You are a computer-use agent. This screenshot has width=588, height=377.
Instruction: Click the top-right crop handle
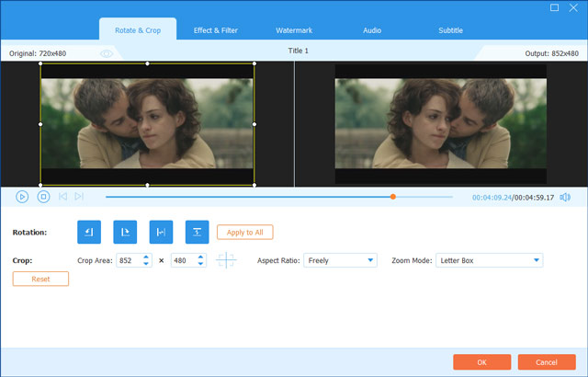pyautogui.click(x=254, y=63)
